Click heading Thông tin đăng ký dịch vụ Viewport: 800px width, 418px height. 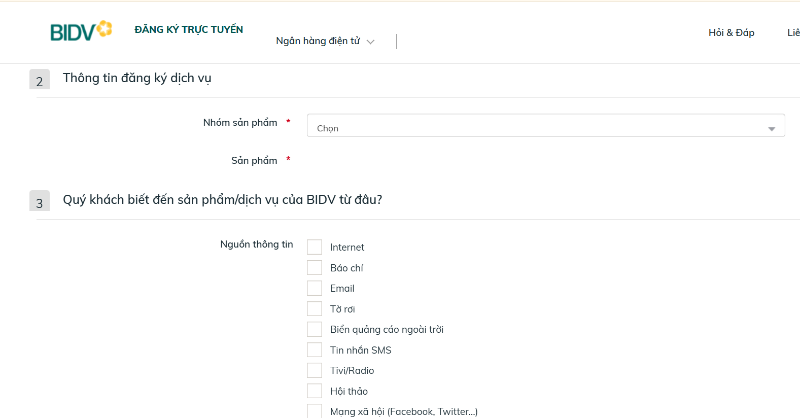pos(137,78)
